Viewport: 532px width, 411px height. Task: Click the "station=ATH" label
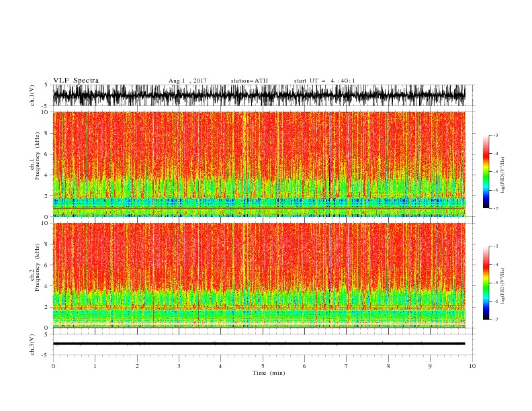(249, 81)
